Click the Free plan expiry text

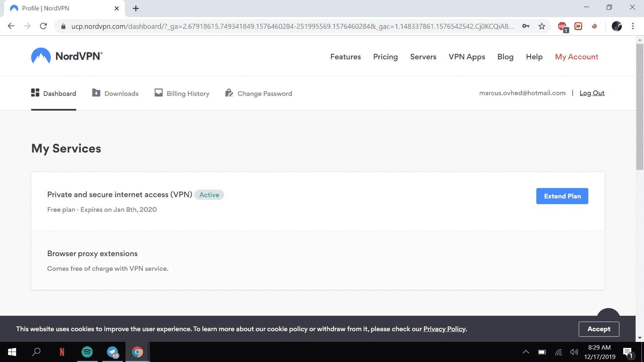(x=102, y=209)
